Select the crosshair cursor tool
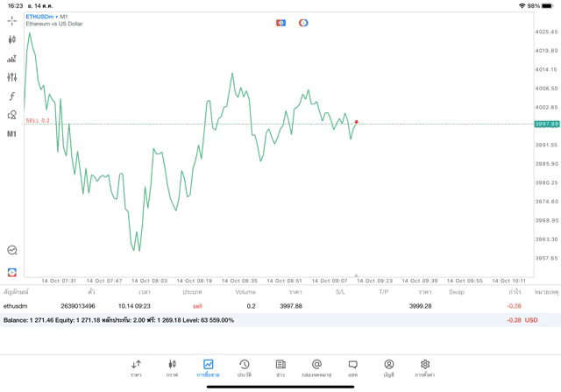The width and height of the screenshot is (561, 392). 11,21
